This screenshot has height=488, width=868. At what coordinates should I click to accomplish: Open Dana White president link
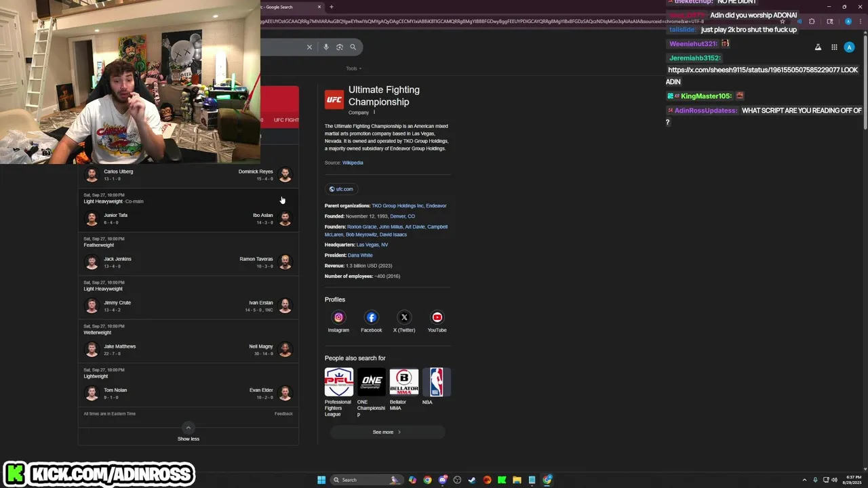coord(360,256)
